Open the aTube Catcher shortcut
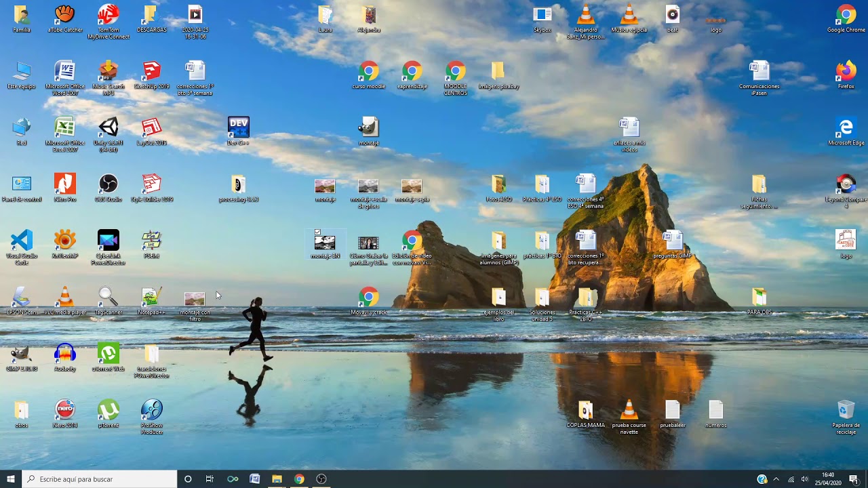 65,19
